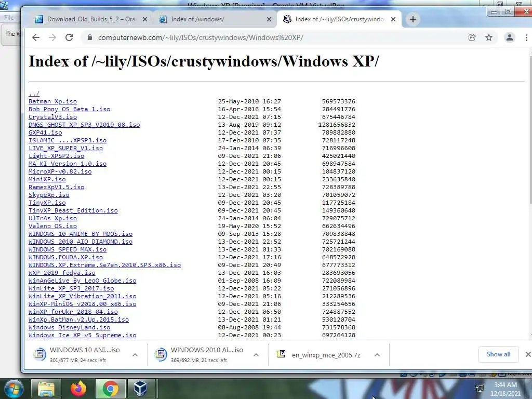
Task: Click the LIVE_XP_SUPER_V1.iso link
Action: tap(65, 148)
